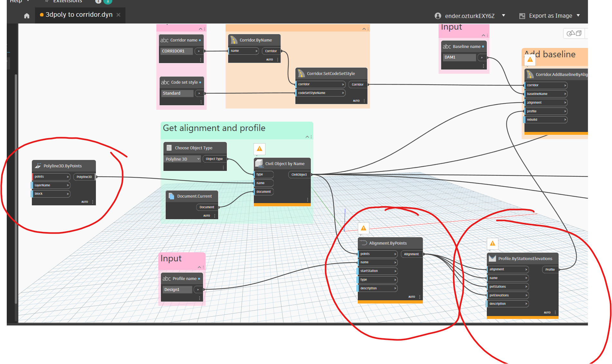This screenshot has width=612, height=364.
Task: Collapse the Profile name Input group
Action: tap(199, 267)
